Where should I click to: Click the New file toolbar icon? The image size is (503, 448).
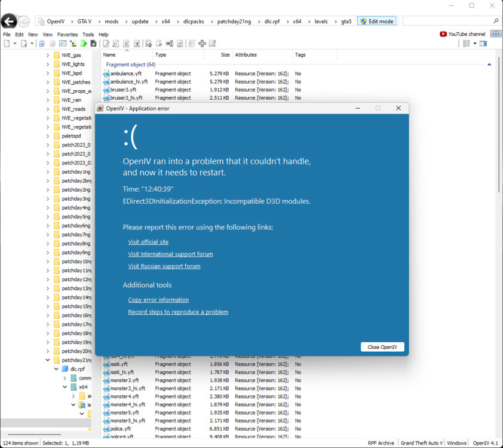tap(7, 44)
